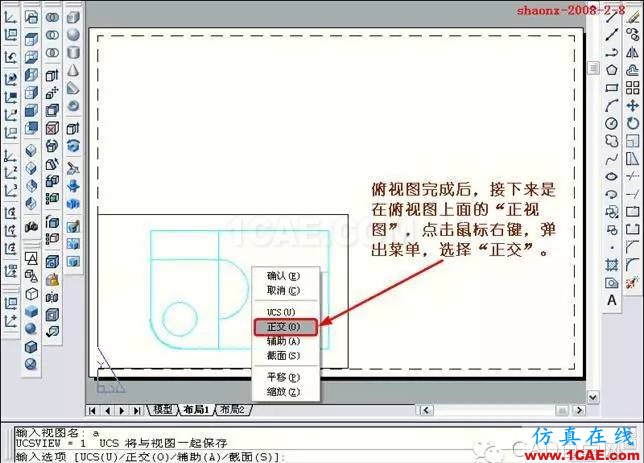Select the Multiline Text tool
644x463 pixels.
[x=612, y=301]
